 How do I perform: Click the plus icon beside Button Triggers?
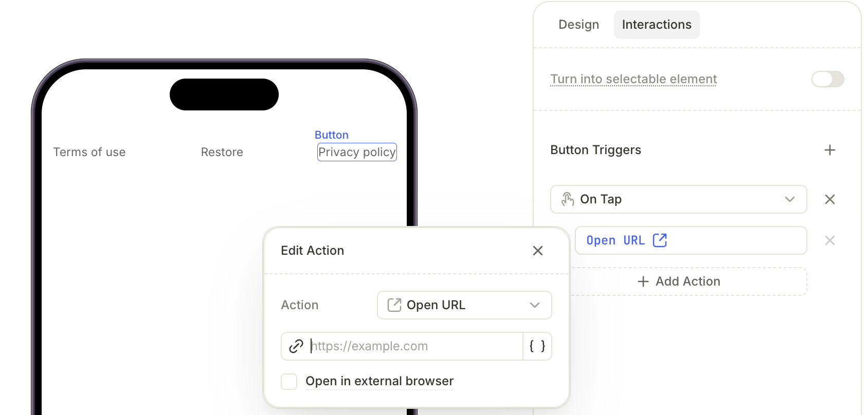coord(829,150)
